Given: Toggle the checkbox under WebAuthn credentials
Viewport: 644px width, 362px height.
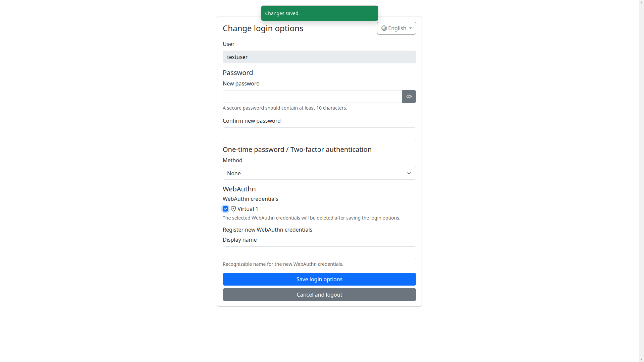Looking at the screenshot, I should 225,209.
